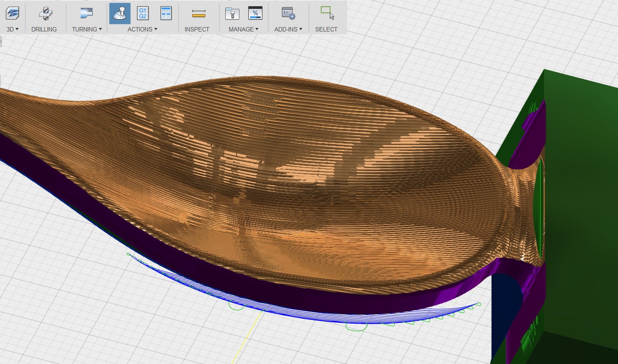Expand the MANAGE dropdown menu
This screenshot has width=618, height=364.
point(243,29)
